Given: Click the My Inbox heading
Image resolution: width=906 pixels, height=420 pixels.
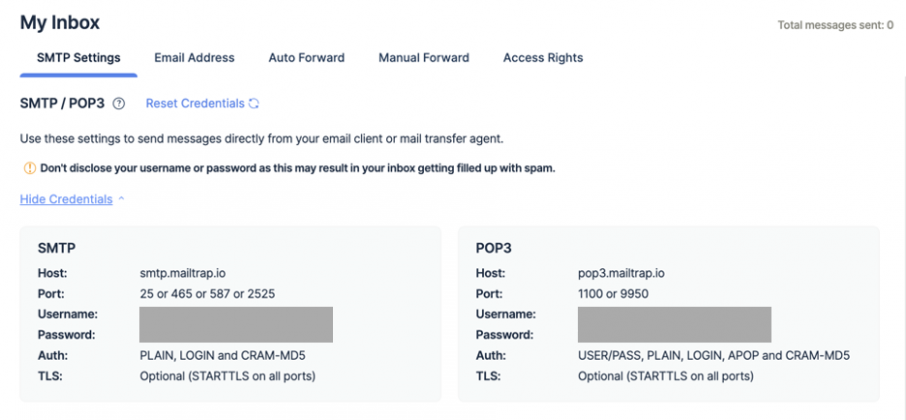Looking at the screenshot, I should pyautogui.click(x=60, y=23).
